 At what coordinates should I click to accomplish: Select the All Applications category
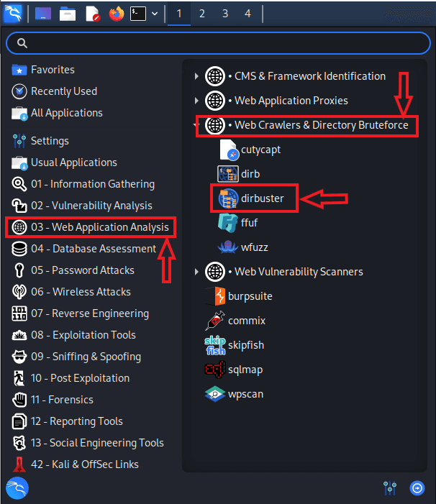[x=57, y=113]
